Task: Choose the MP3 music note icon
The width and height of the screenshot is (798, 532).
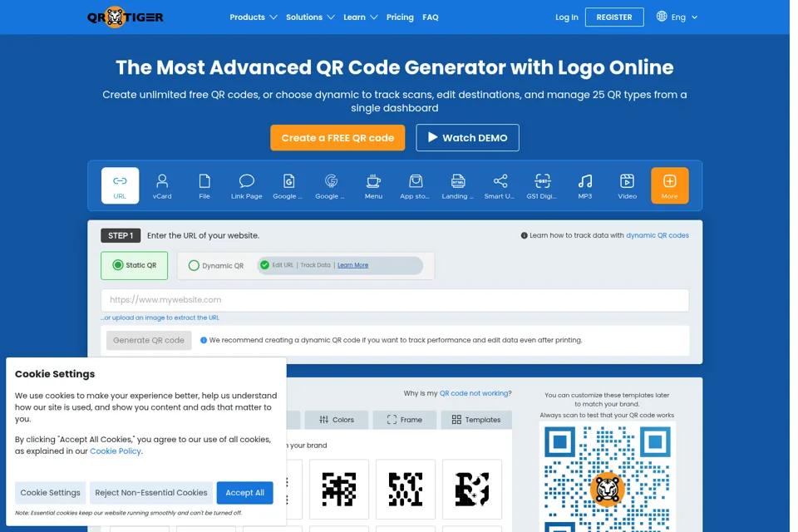Action: pyautogui.click(x=584, y=185)
